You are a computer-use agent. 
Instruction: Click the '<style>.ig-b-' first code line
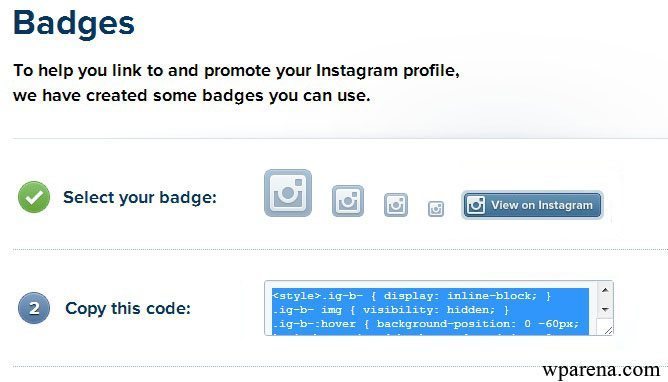412,296
